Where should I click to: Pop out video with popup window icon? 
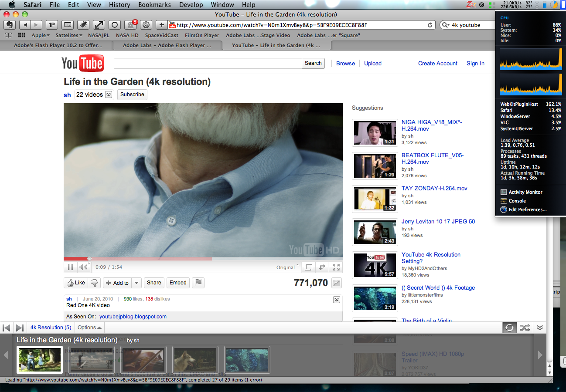(x=308, y=267)
